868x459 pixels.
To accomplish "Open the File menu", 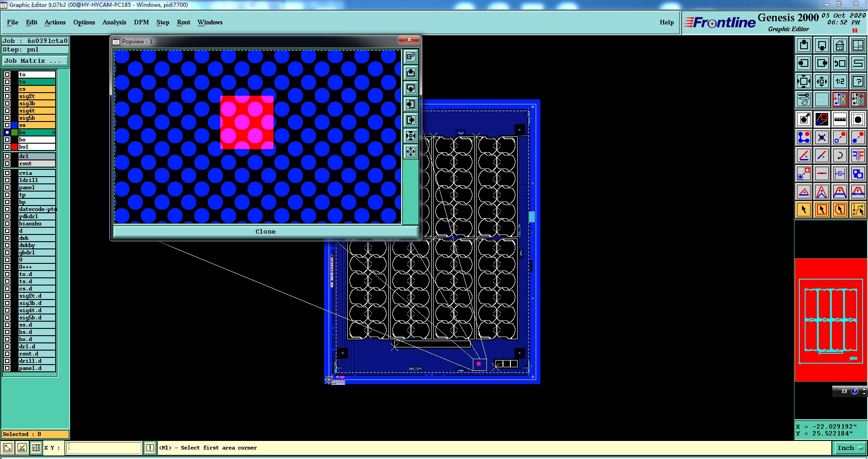I will tap(13, 22).
